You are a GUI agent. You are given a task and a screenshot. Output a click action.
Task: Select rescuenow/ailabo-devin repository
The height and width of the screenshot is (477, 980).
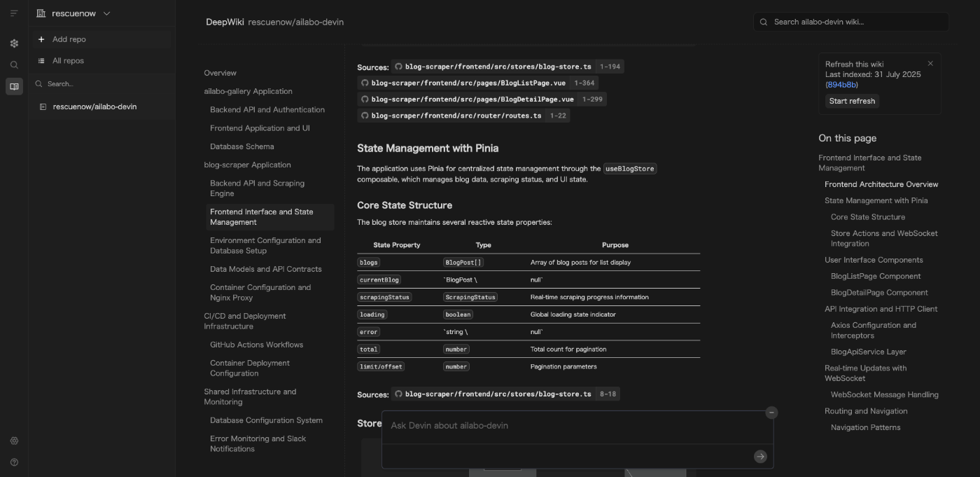pyautogui.click(x=101, y=106)
